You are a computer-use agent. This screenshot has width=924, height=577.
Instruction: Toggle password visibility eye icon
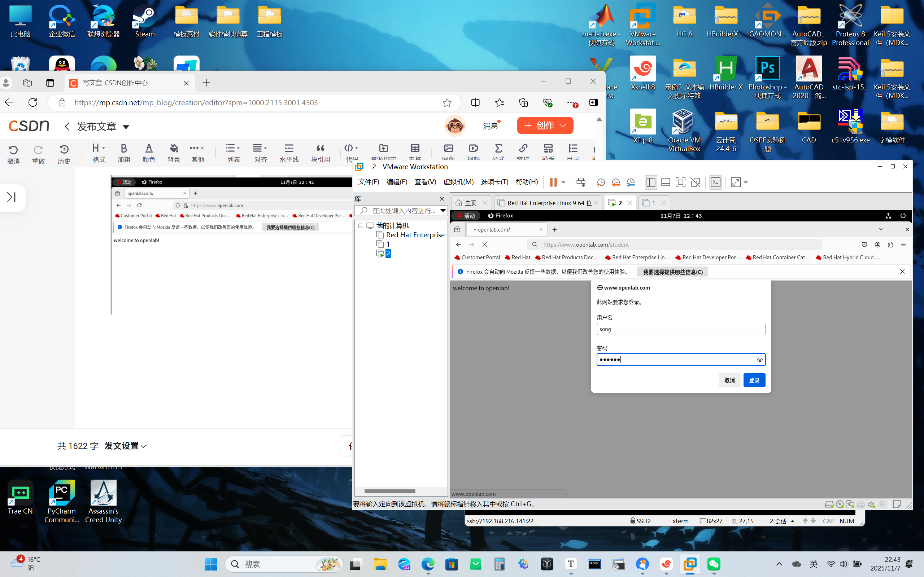(759, 360)
